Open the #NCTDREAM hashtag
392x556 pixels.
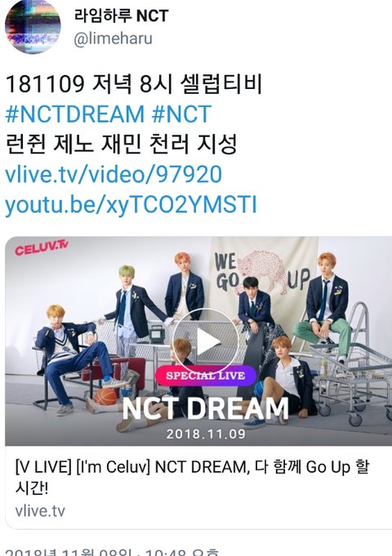75,113
